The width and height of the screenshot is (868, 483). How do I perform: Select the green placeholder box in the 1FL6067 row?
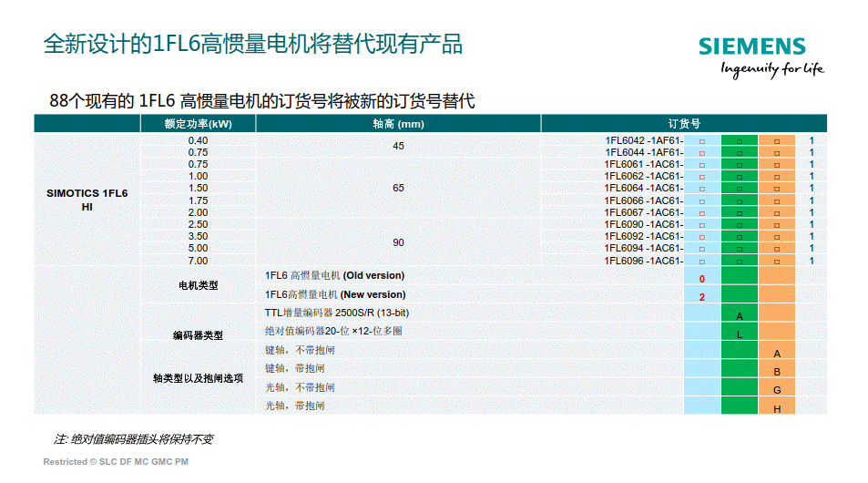point(740,213)
